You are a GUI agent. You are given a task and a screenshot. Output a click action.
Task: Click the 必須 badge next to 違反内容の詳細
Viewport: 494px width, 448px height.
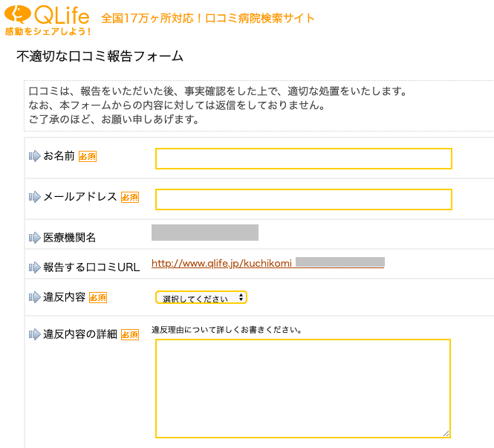130,334
